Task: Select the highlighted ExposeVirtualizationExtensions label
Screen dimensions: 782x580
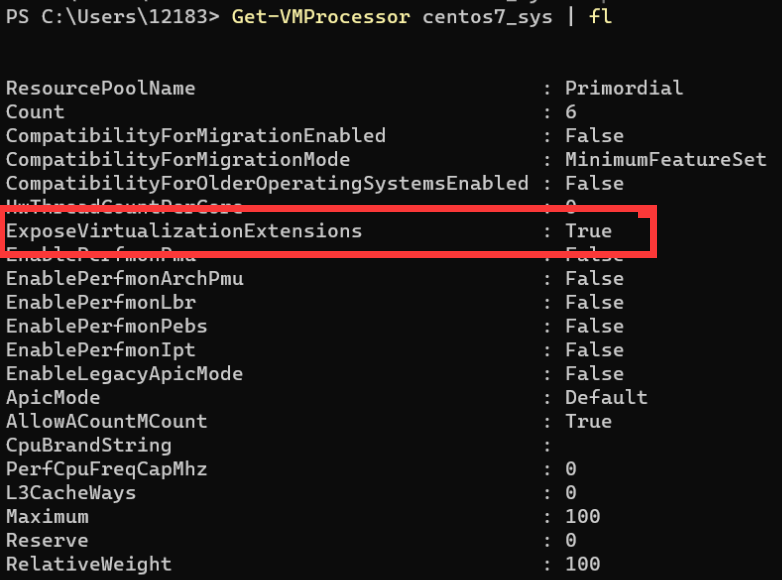Action: click(x=184, y=231)
